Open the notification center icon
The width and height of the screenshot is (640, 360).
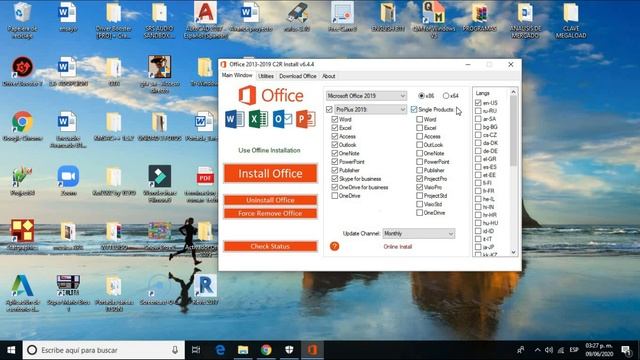(626, 350)
